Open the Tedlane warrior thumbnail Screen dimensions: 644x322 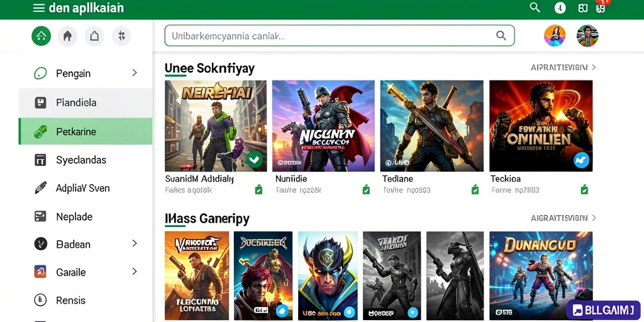coord(431,126)
